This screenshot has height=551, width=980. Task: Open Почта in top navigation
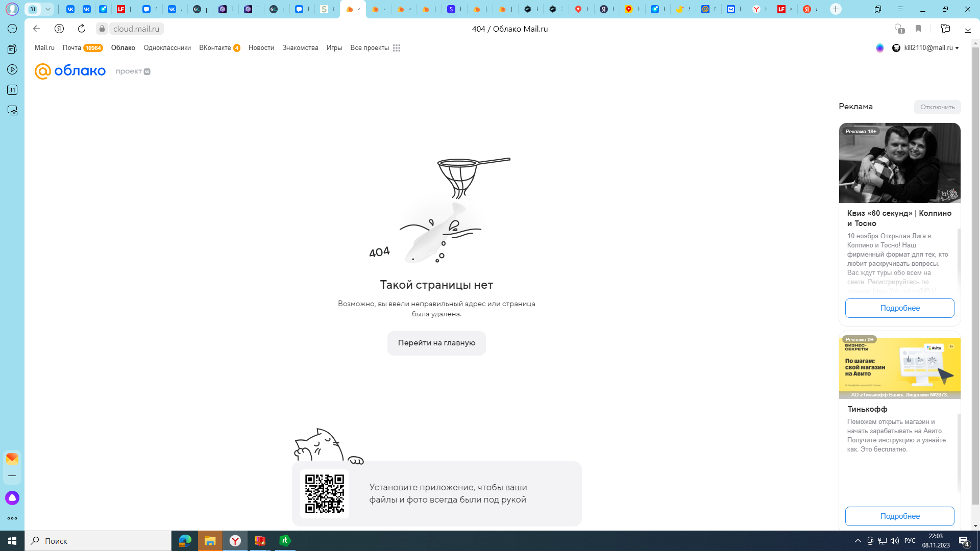72,47
